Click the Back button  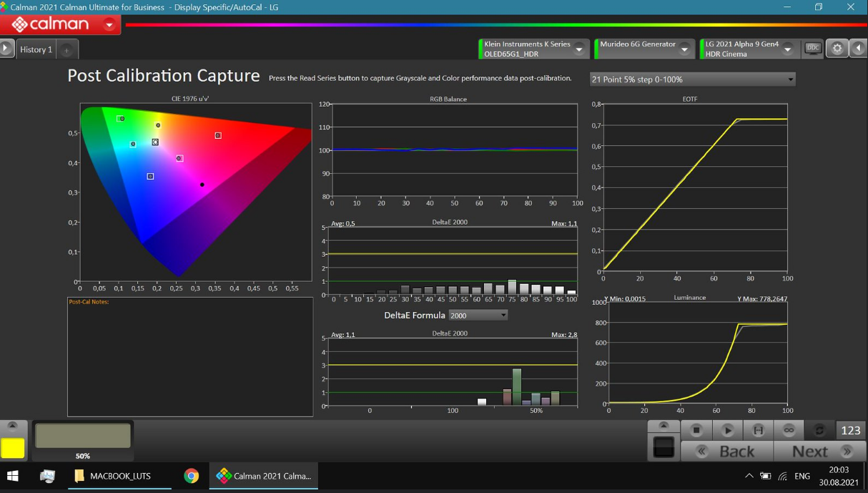(727, 451)
